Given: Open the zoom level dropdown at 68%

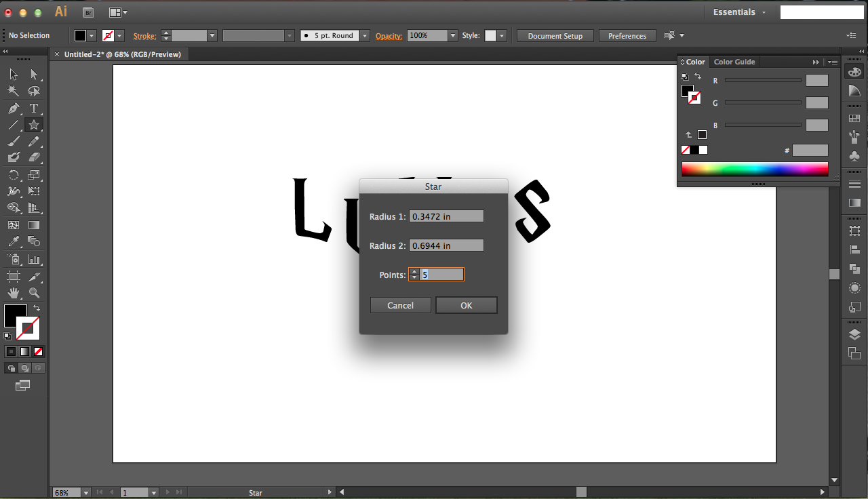Looking at the screenshot, I should [87, 492].
